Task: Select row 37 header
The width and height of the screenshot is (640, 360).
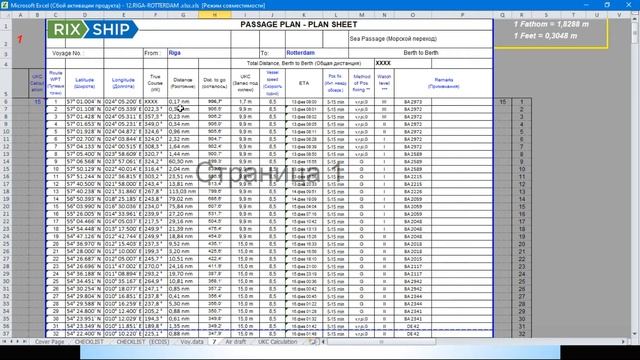Action: 6,334
